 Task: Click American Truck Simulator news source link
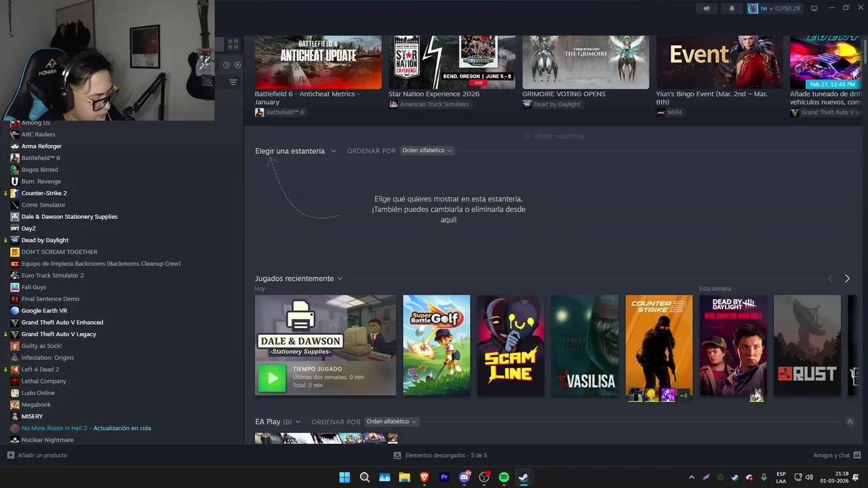[434, 104]
